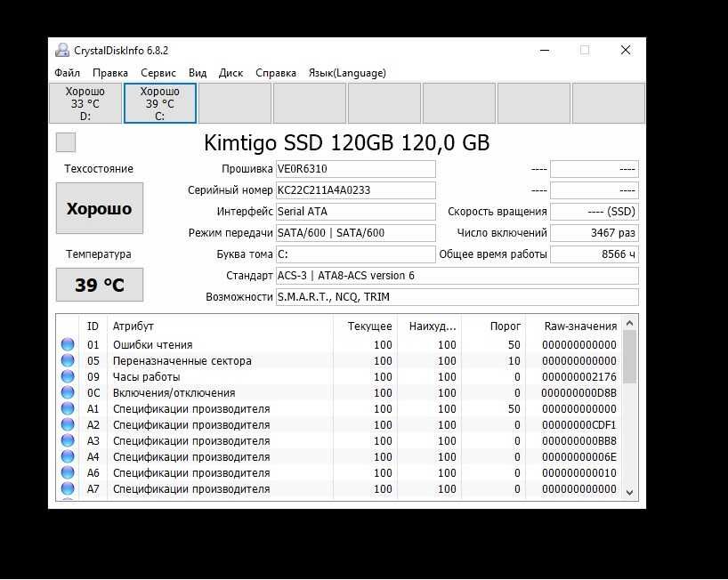Open the Справка menu

[x=276, y=73]
